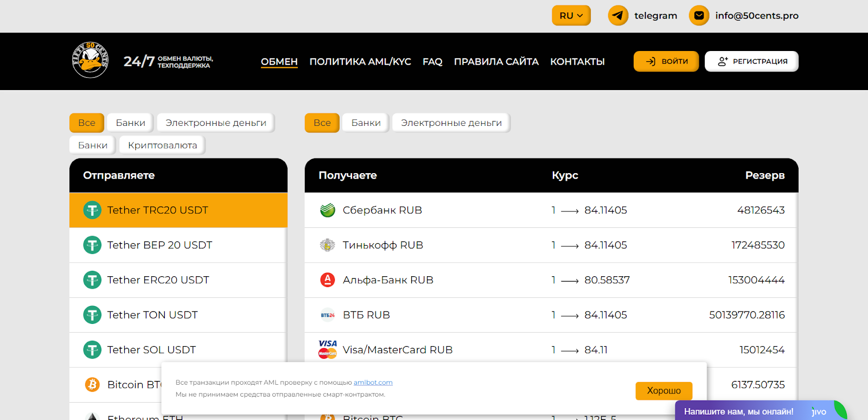The width and height of the screenshot is (868, 420).
Task: Click Тинькофф reserve 172485530
Action: [758, 245]
